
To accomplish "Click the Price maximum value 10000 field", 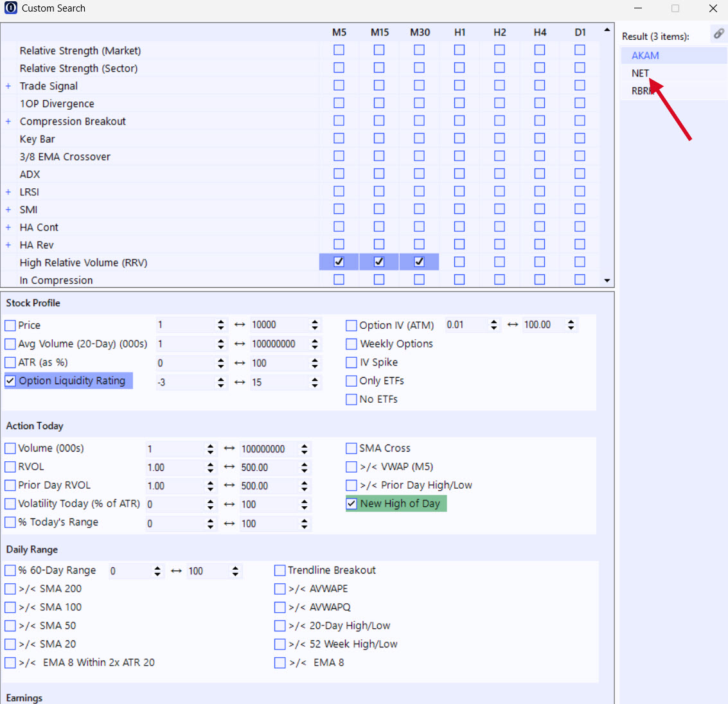I will click(280, 325).
